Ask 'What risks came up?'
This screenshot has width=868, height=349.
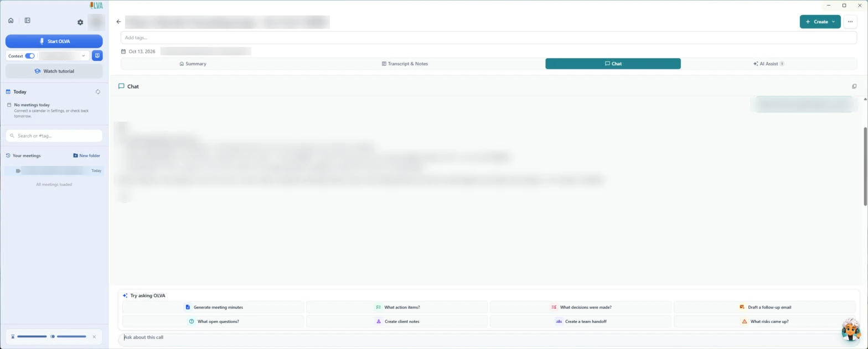tap(764, 321)
